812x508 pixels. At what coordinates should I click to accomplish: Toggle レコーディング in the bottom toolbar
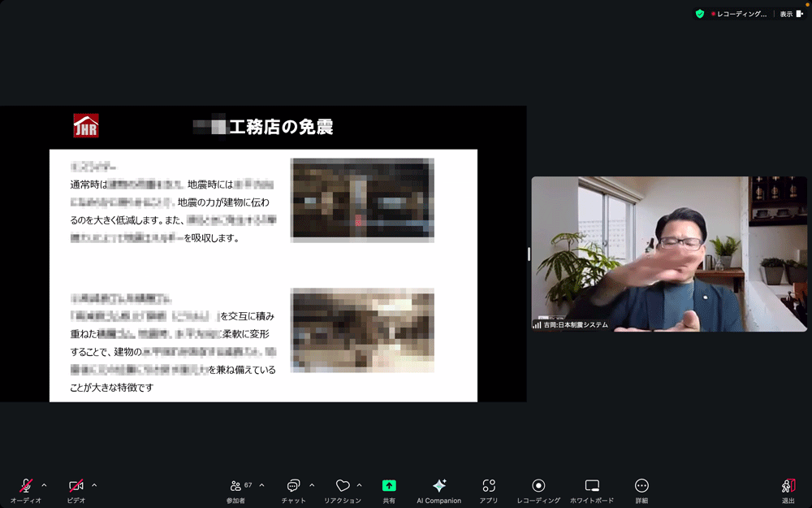[x=538, y=486]
